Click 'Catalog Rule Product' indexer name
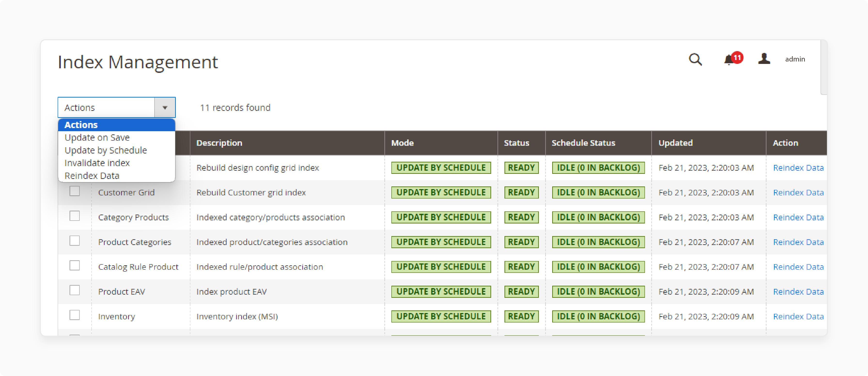Screen dimensions: 868x376 [138, 267]
